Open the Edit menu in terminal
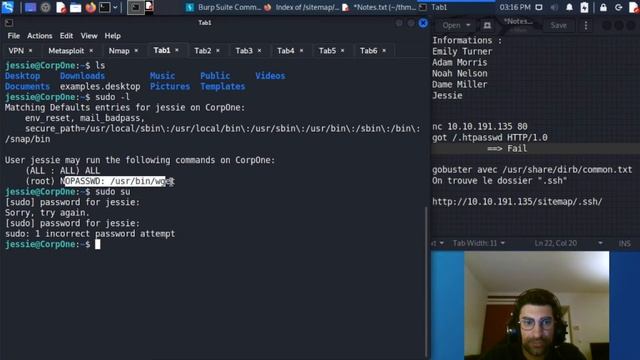Image resolution: width=640 pixels, height=360 pixels. pyautogui.click(x=66, y=36)
